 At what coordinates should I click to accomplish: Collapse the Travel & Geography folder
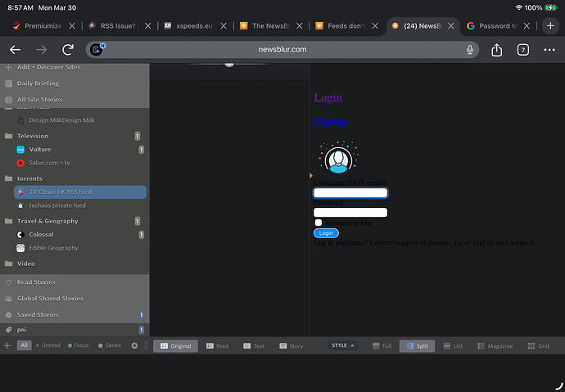[x=47, y=221]
